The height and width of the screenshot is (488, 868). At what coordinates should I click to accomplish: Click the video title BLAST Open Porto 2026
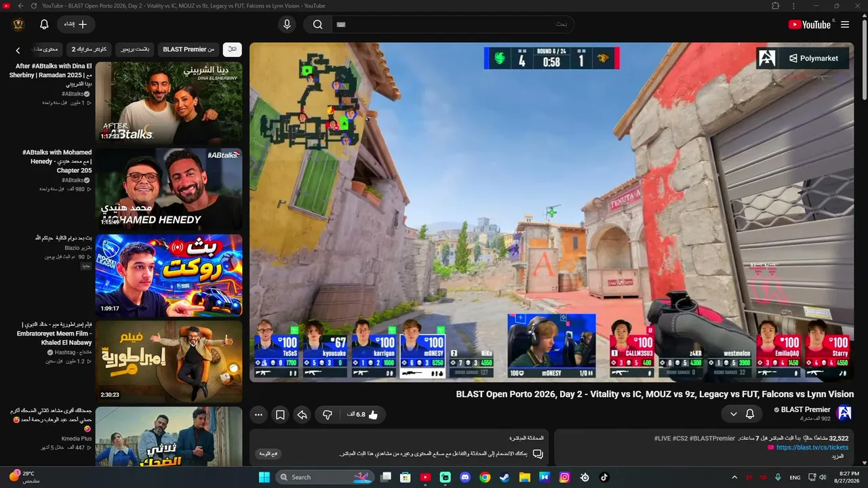[x=655, y=394]
